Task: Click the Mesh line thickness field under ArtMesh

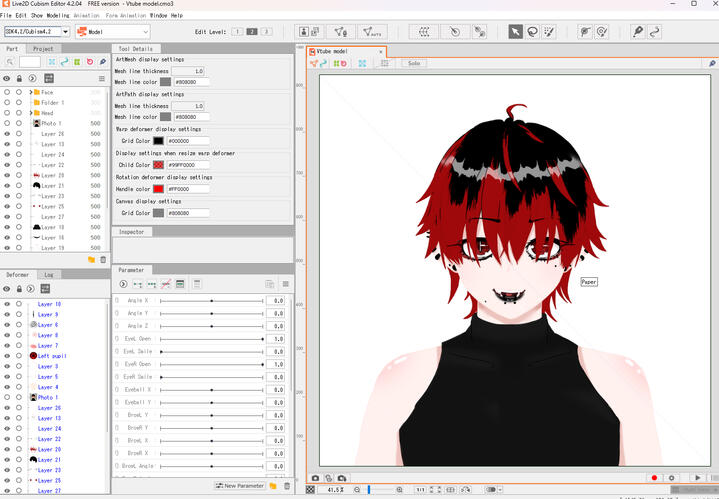Action: click(188, 72)
